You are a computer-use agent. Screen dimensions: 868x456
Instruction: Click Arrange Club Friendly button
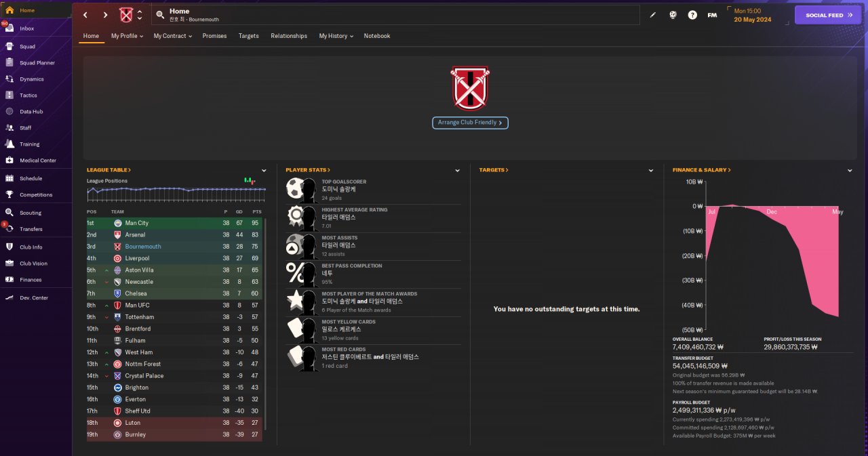click(x=470, y=123)
